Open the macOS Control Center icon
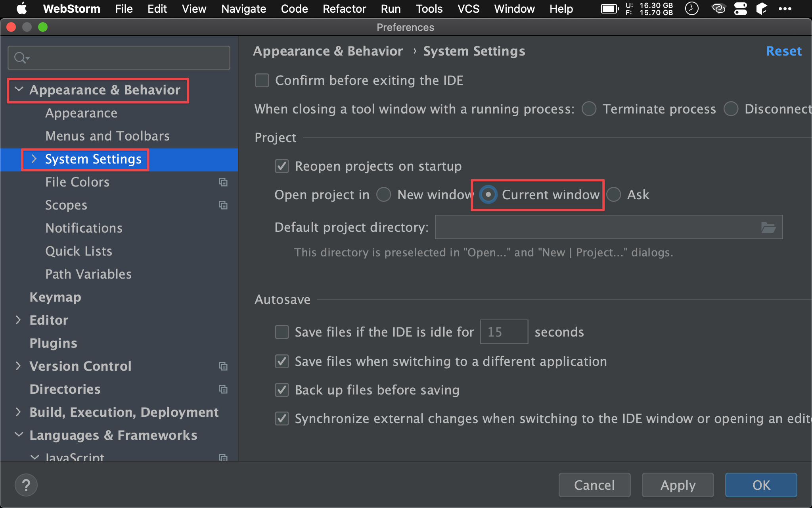This screenshot has height=508, width=812. tap(740, 9)
